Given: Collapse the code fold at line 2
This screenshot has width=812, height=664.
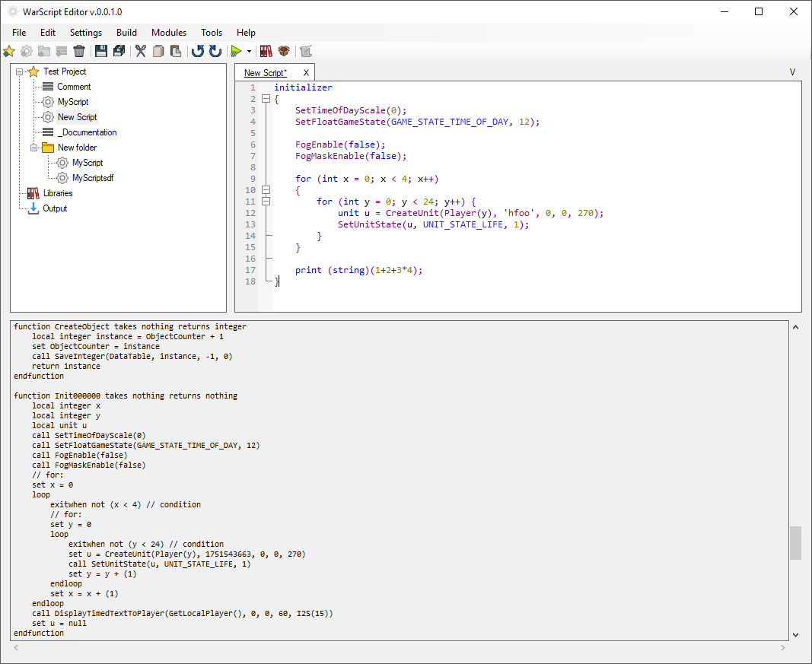Looking at the screenshot, I should [266, 99].
